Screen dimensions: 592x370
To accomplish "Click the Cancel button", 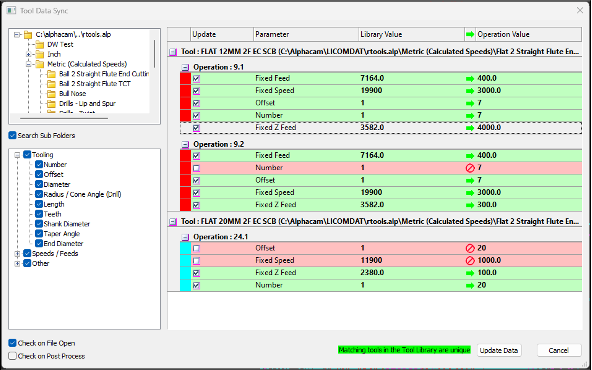I will [559, 350].
